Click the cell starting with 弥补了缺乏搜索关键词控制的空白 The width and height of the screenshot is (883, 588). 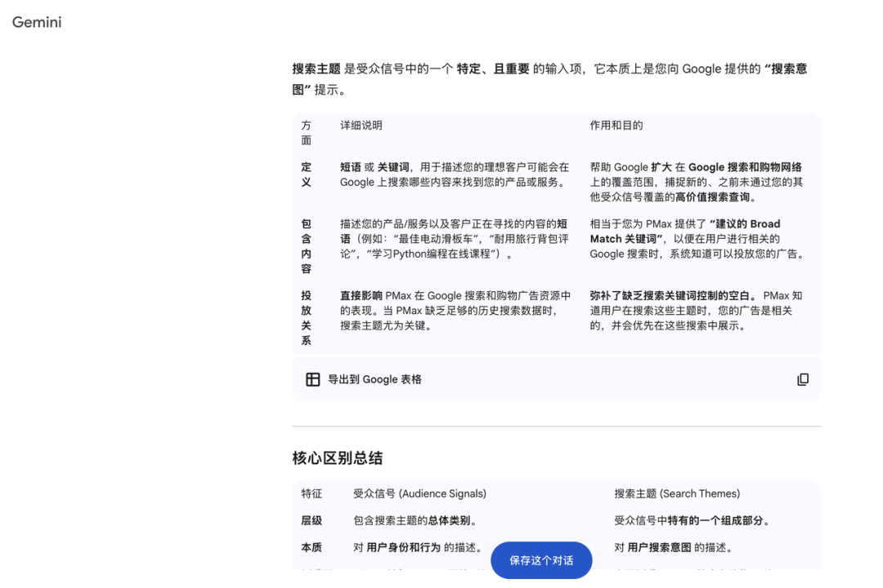[696, 311]
